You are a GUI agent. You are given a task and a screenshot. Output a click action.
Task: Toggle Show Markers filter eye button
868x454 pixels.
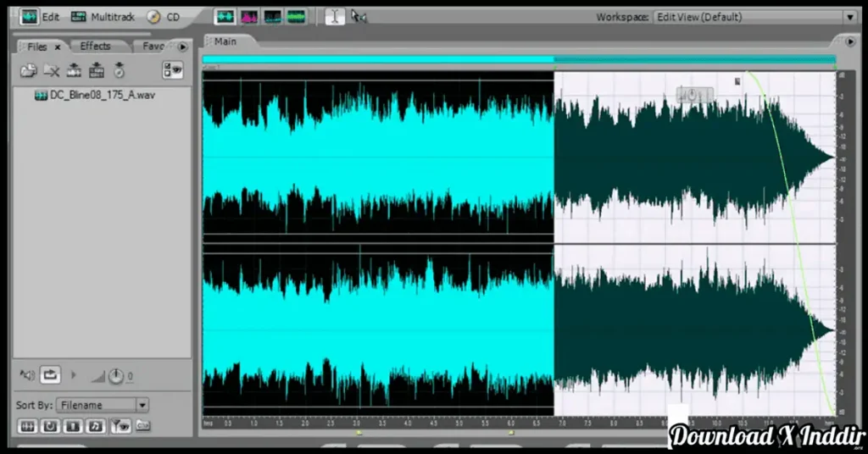pyautogui.click(x=120, y=426)
